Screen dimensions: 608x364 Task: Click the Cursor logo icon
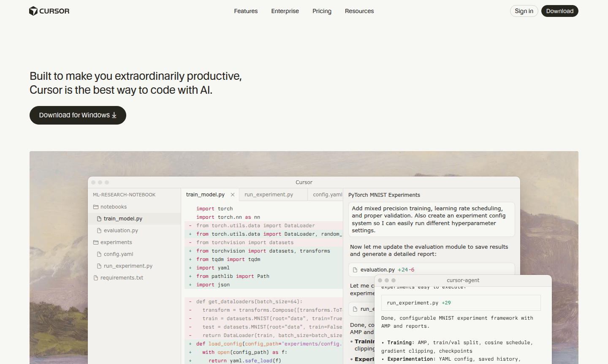pyautogui.click(x=33, y=11)
